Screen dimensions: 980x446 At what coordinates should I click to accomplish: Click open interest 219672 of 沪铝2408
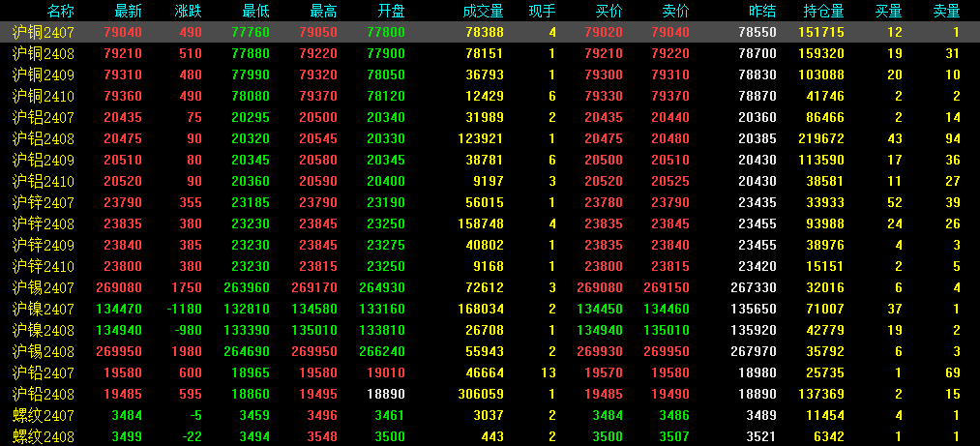[x=821, y=138]
